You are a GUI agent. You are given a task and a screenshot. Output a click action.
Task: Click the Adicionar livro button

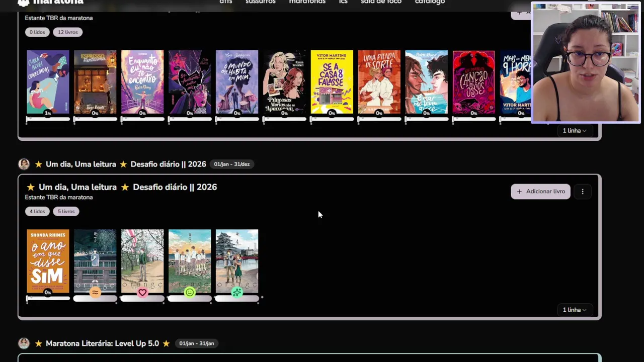point(541,192)
